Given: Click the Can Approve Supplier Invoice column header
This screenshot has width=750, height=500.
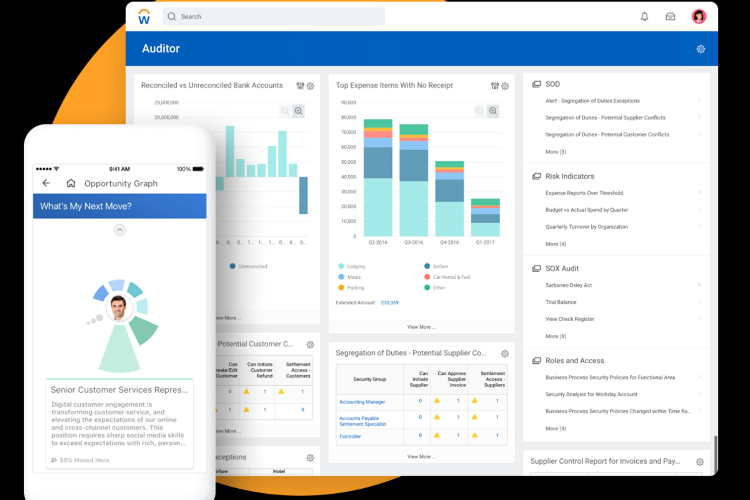Looking at the screenshot, I should pos(452,379).
